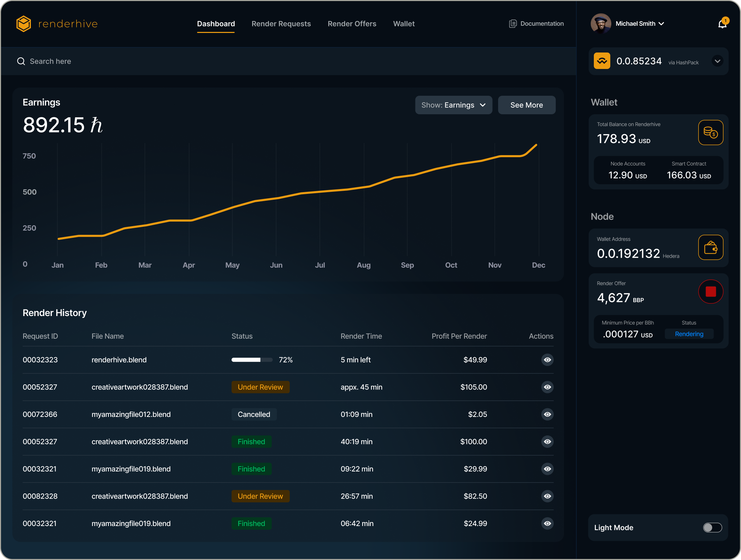View details of renderhive.blend render
The height and width of the screenshot is (560, 741).
coord(547,360)
